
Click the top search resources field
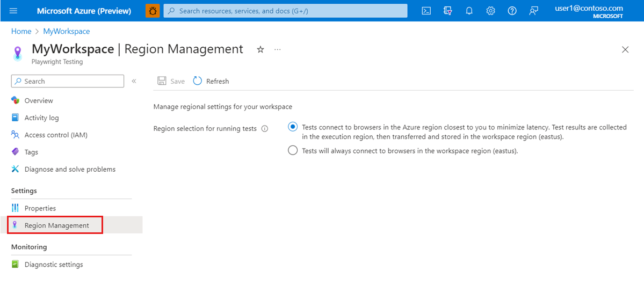pyautogui.click(x=285, y=11)
